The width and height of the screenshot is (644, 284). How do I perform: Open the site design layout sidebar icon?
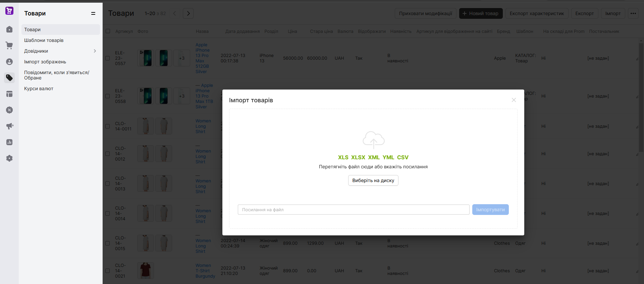pyautogui.click(x=9, y=94)
